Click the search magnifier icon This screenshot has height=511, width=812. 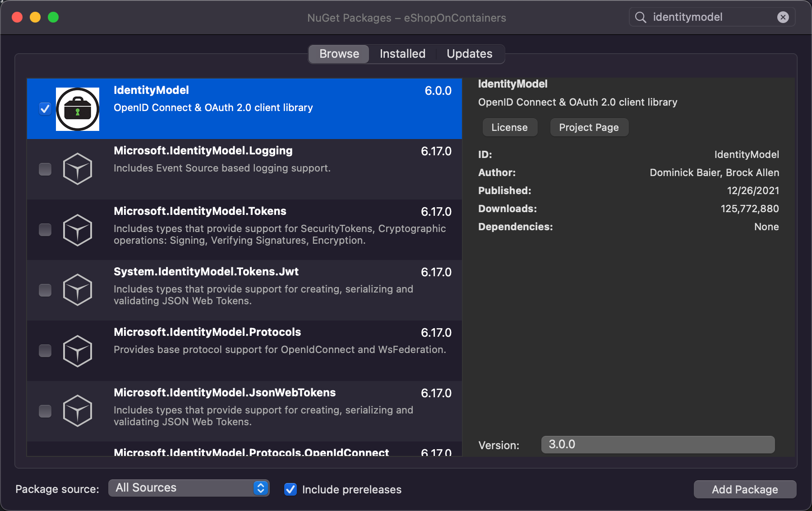coord(641,17)
